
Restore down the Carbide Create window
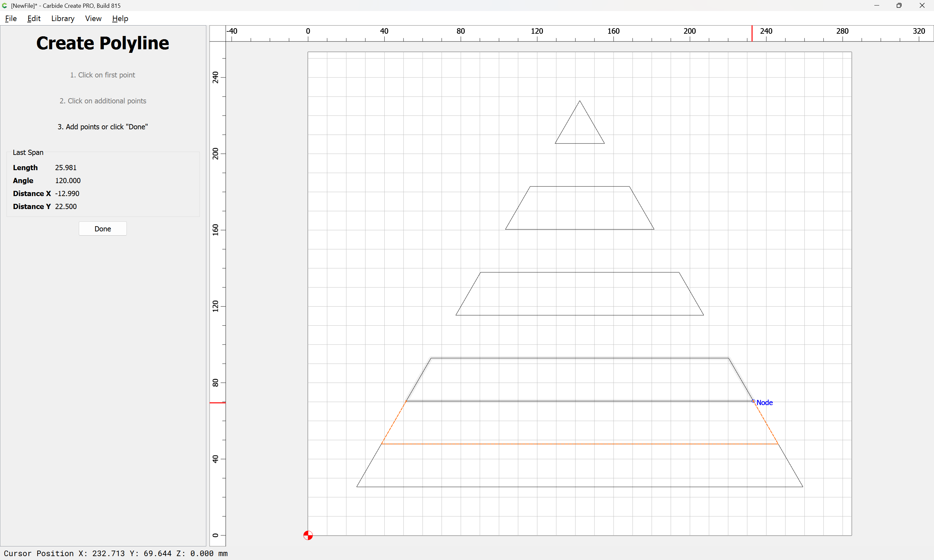899,5
